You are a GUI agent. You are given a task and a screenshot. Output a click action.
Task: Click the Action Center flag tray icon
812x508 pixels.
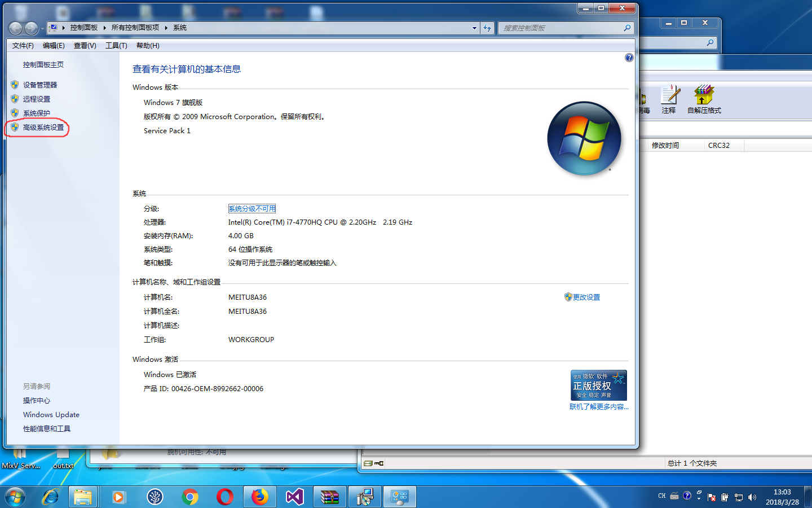(712, 497)
